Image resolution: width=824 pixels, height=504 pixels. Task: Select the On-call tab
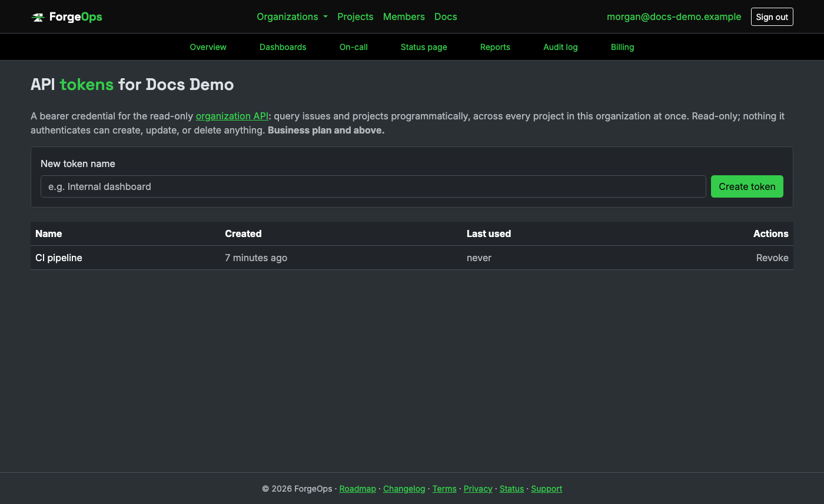coord(353,47)
